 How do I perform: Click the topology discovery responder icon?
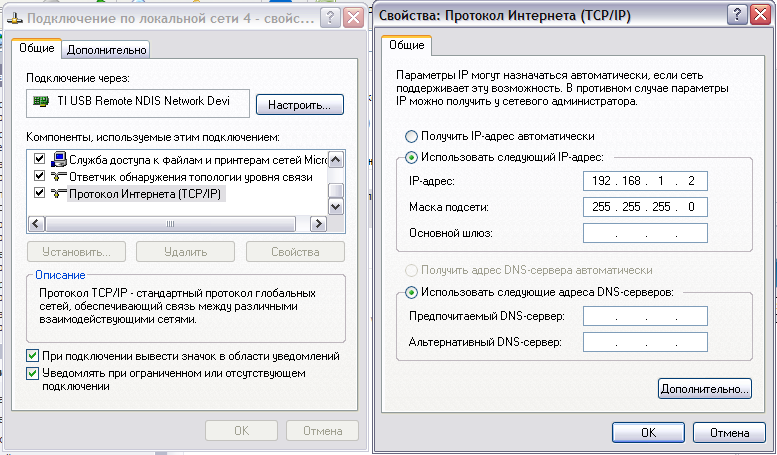point(59,177)
